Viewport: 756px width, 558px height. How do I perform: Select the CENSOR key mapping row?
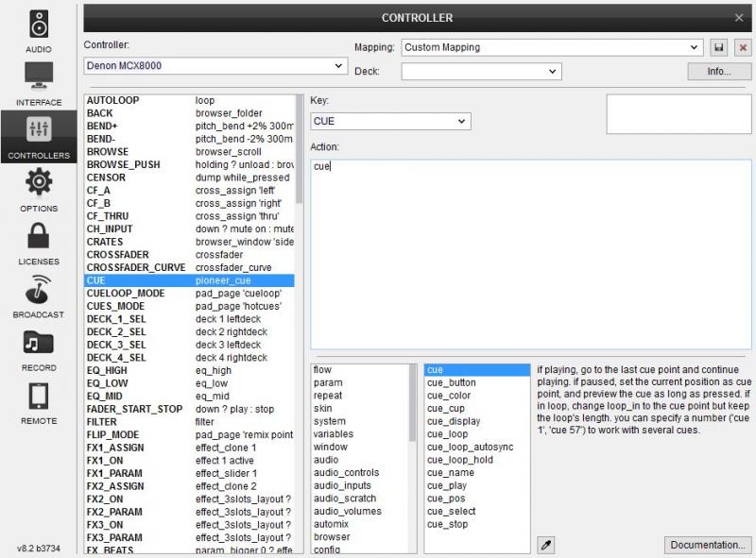point(189,178)
